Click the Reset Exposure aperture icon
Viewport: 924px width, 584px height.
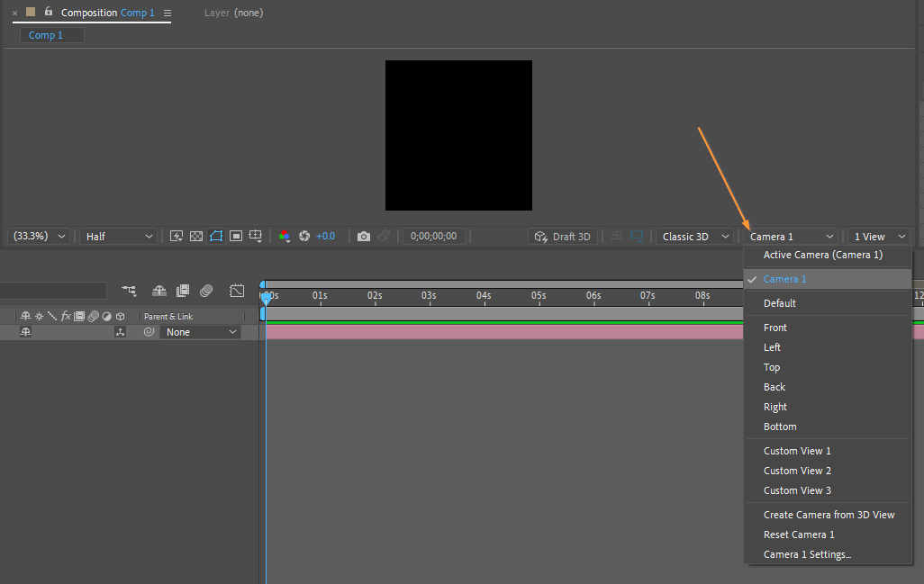click(304, 236)
